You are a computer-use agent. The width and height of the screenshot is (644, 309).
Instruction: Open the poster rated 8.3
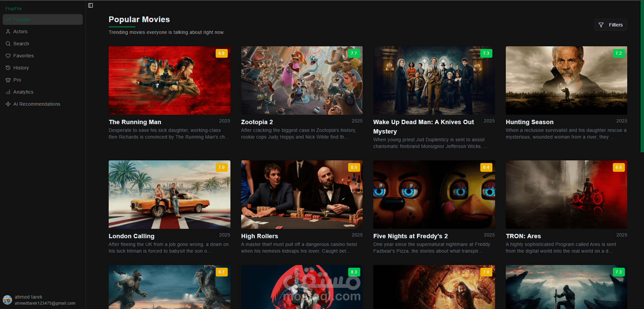(302, 287)
